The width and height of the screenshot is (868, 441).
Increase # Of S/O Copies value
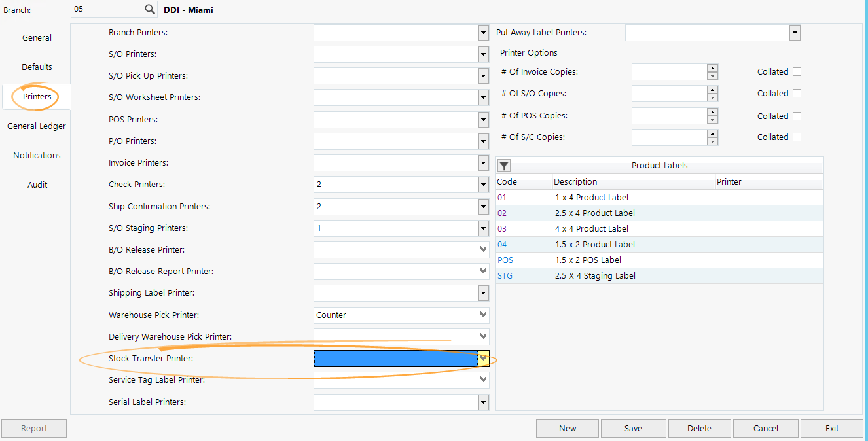click(712, 90)
